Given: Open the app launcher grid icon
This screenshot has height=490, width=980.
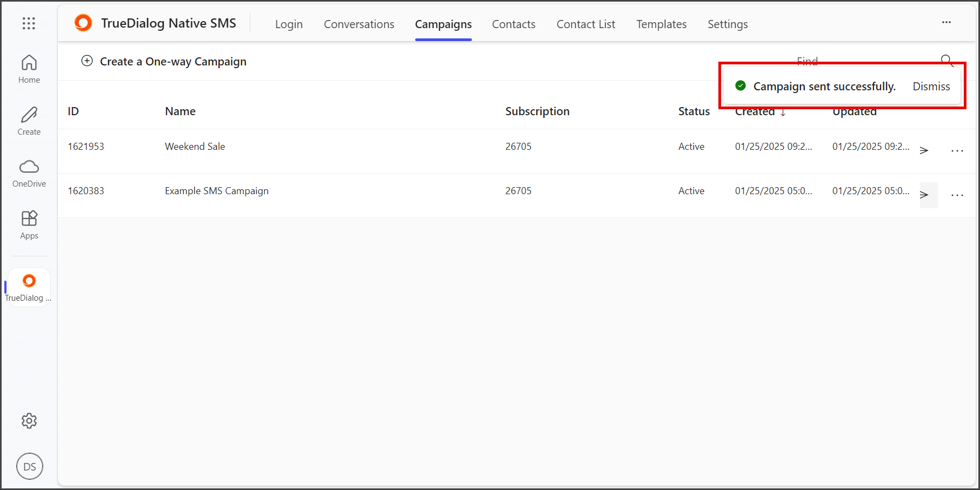Looking at the screenshot, I should (29, 23).
